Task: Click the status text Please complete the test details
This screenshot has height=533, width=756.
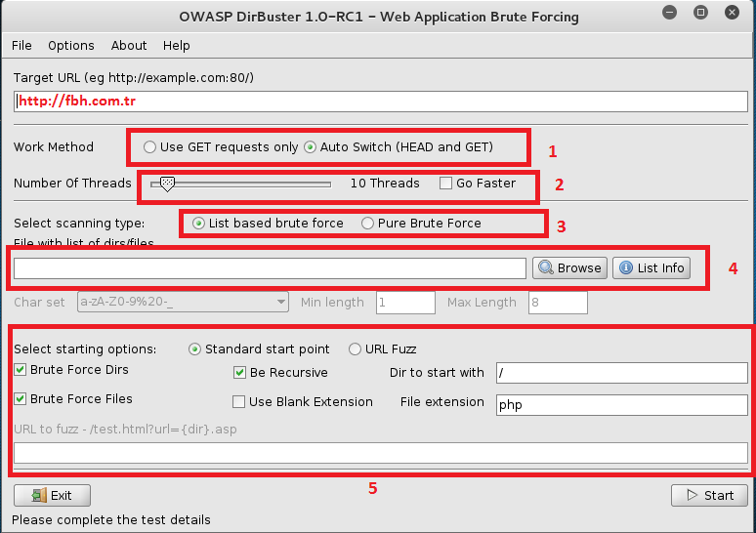Action: (x=111, y=520)
